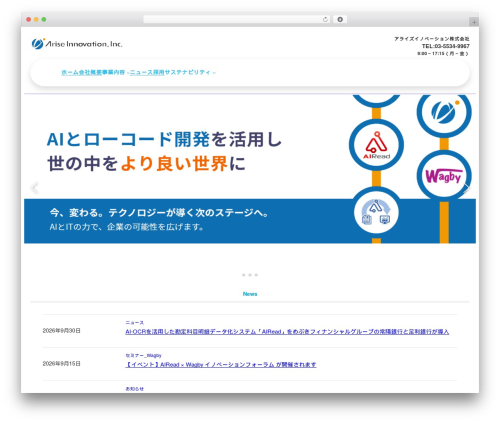Image resolution: width=500 pixels, height=423 pixels.
Task: Click the document conversion circle icon
Action: (376, 212)
